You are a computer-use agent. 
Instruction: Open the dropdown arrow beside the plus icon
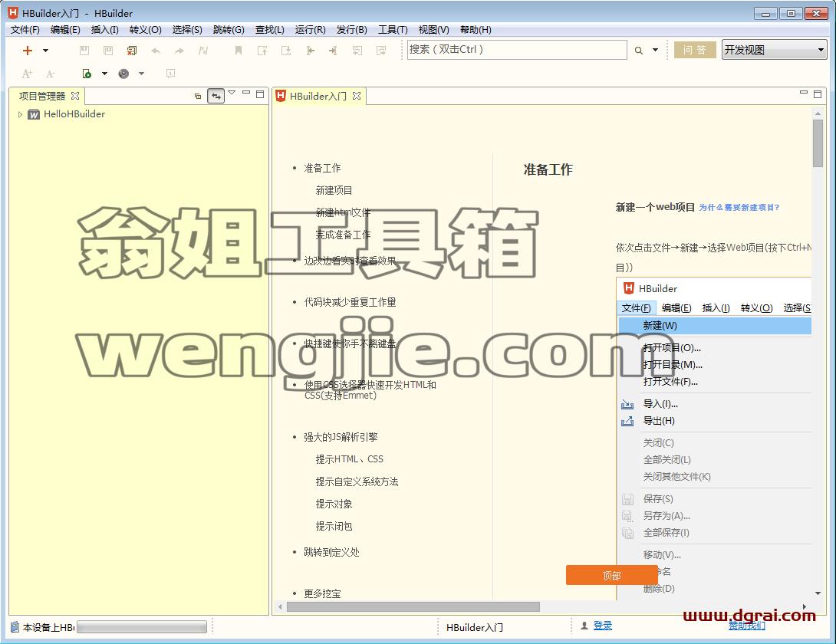pyautogui.click(x=45, y=51)
